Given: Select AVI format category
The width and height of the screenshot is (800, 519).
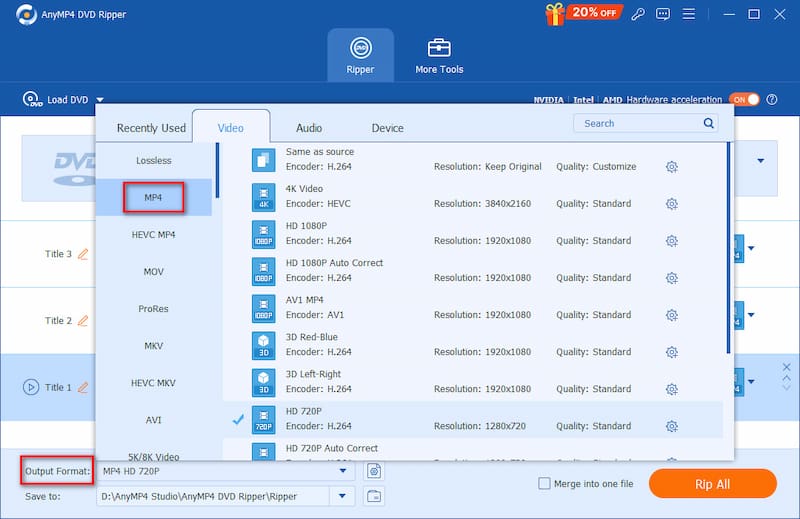Looking at the screenshot, I should [x=154, y=420].
